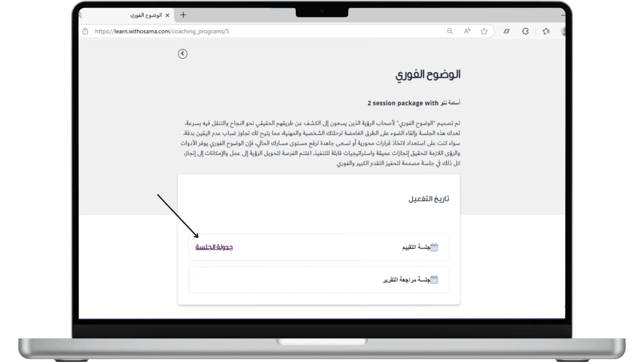Click the الوضوح الفوري page title
The height and width of the screenshot is (362, 644).
coord(428,75)
